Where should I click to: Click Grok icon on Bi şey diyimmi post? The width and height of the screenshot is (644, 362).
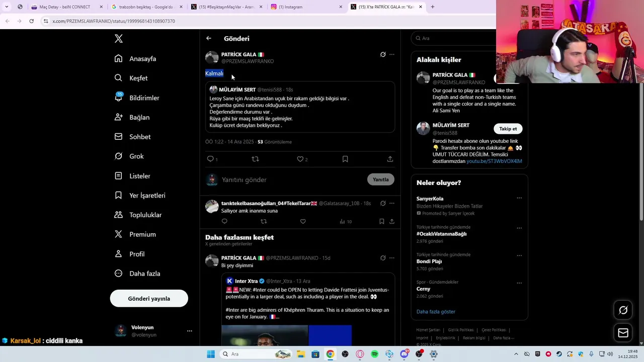pos(383,258)
